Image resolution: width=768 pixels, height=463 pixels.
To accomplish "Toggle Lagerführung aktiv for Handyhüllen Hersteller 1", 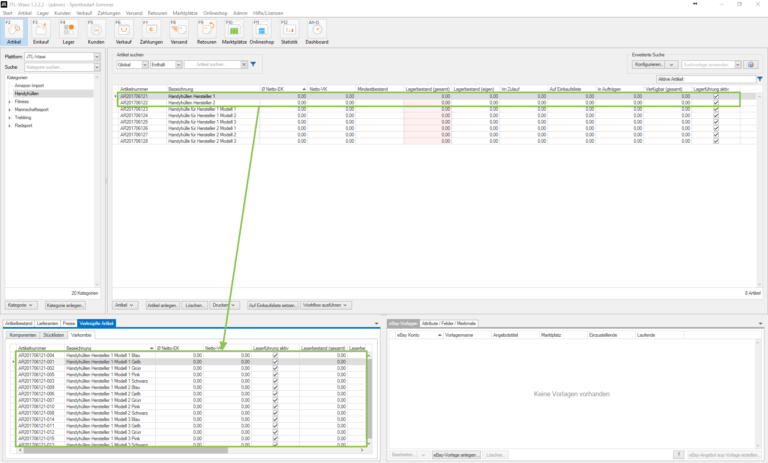I will [716, 96].
